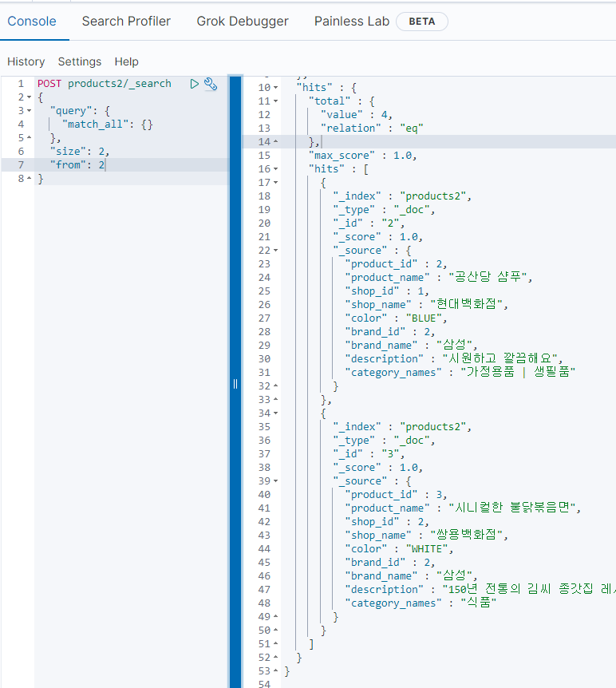Click the blue divider between editor panes
Image resolution: width=616 pixels, height=688 pixels.
point(235,383)
